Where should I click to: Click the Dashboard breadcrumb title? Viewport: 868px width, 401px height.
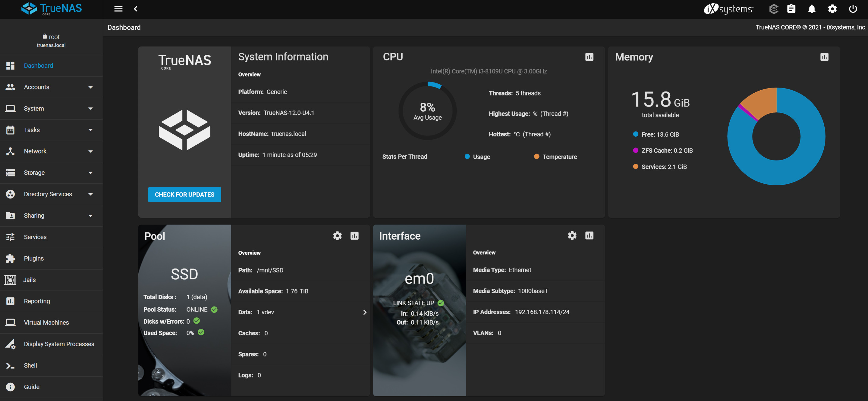[124, 28]
